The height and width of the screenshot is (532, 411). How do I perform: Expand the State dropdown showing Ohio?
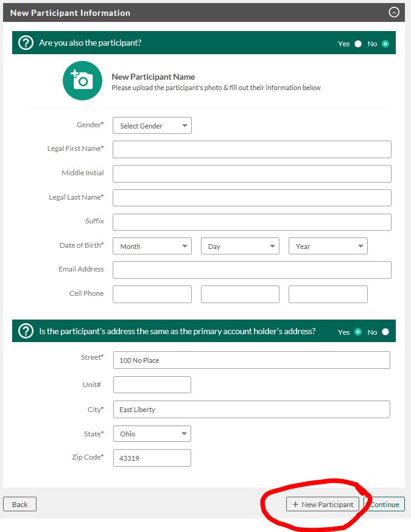point(152,433)
